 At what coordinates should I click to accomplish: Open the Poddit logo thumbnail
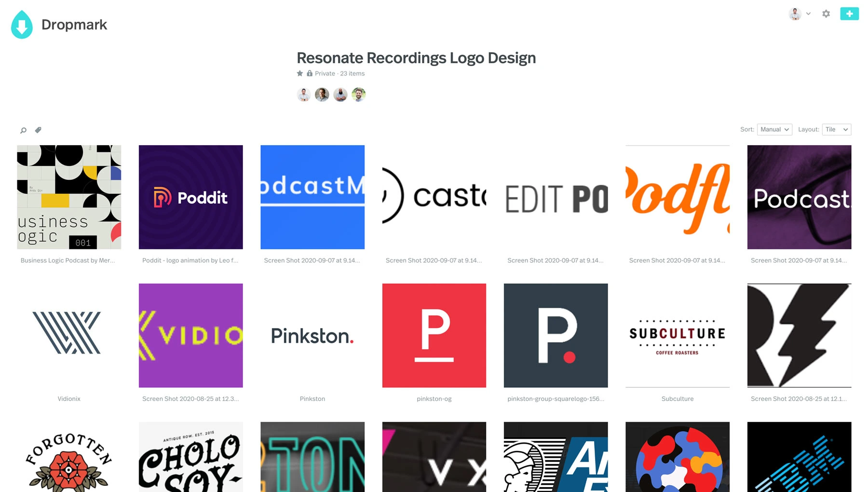(x=191, y=197)
